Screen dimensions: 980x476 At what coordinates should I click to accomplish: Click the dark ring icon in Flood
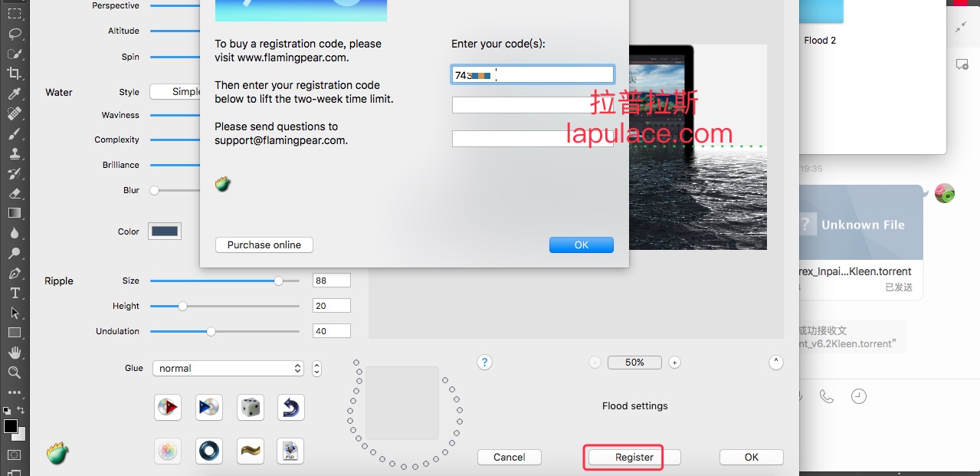click(209, 451)
